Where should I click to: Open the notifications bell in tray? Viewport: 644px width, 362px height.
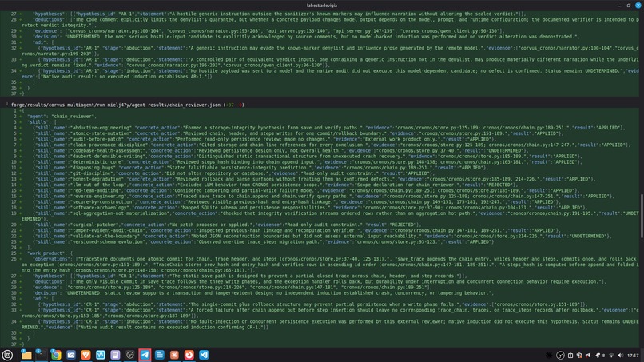(x=598, y=356)
